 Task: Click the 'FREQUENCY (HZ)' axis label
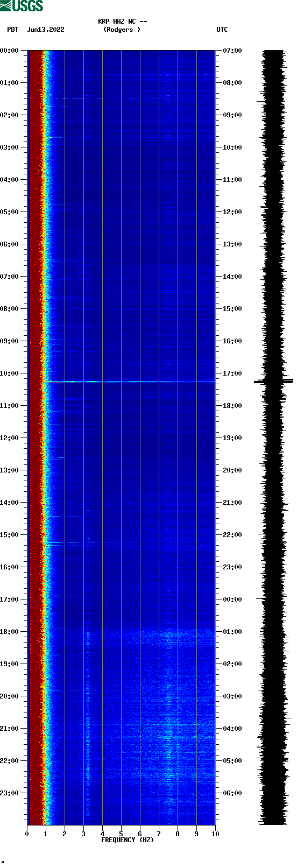pyautogui.click(x=128, y=840)
